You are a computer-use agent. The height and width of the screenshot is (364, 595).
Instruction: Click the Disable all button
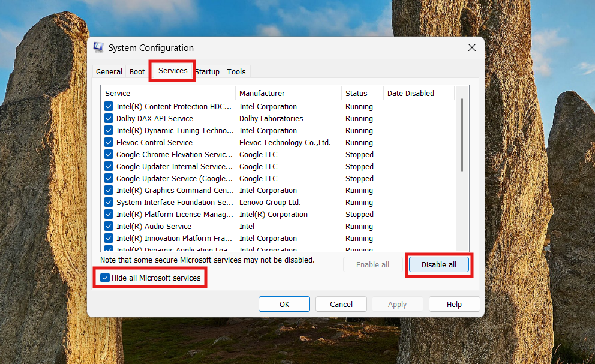[x=438, y=264]
